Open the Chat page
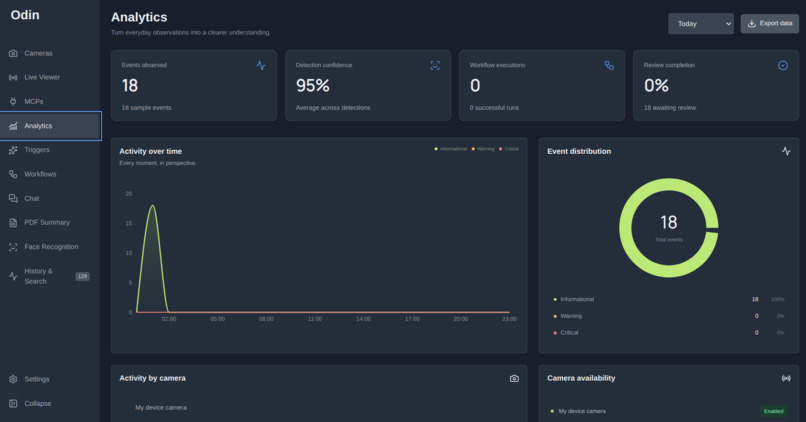This screenshot has width=806, height=422. (x=50, y=198)
